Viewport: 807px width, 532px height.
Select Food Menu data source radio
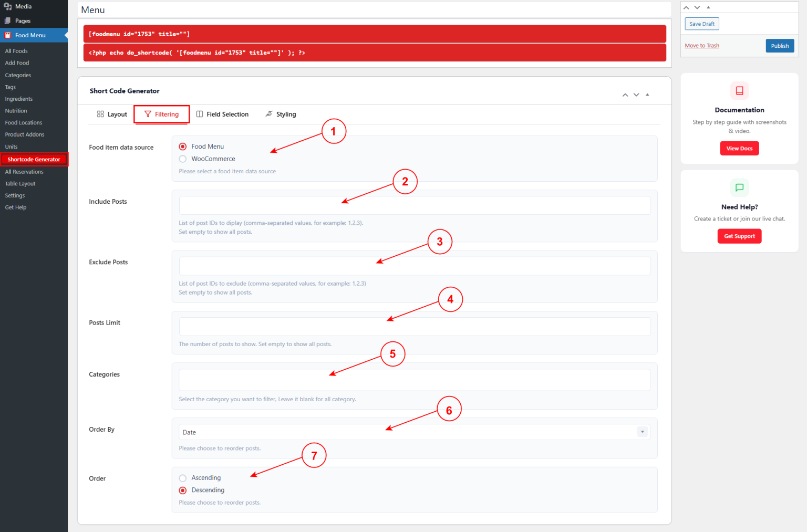click(x=183, y=147)
